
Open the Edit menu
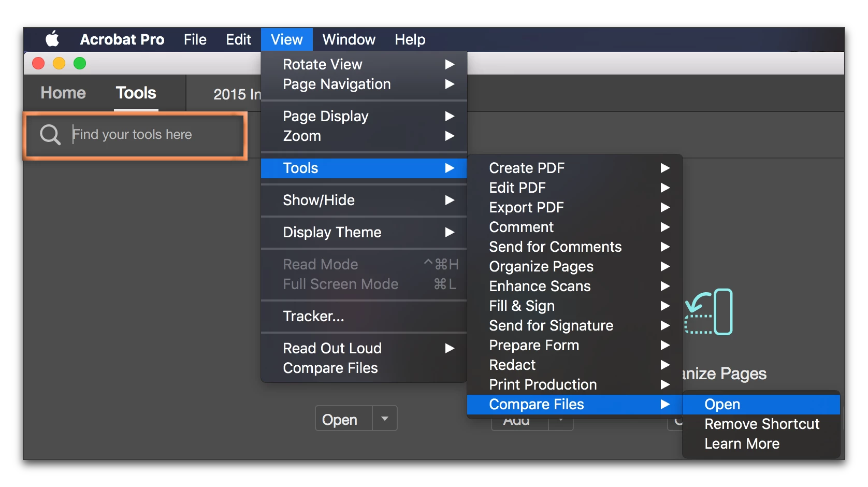point(238,39)
